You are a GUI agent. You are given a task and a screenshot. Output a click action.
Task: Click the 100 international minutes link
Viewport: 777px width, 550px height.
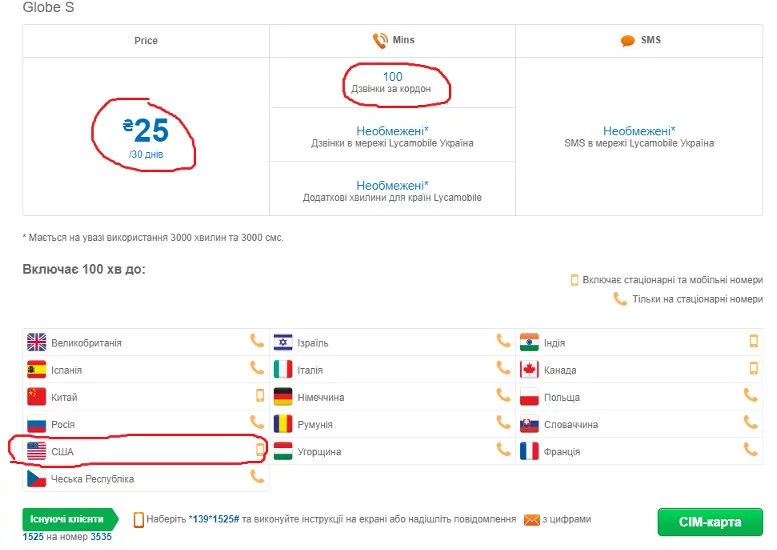[392, 77]
